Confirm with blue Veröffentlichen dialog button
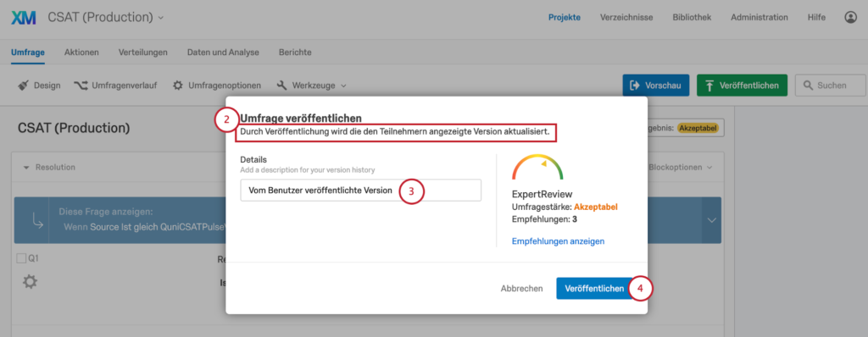 594,288
